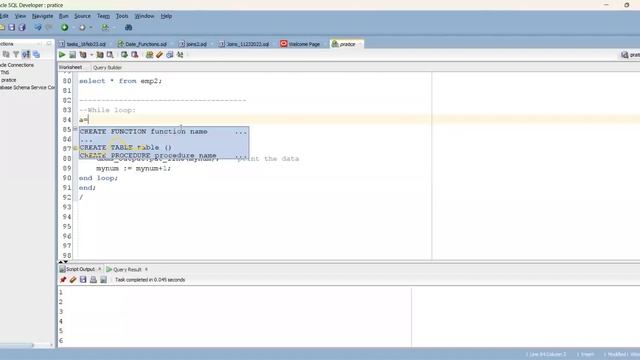
Task: Click the Forward navigation icon
Action: pyautogui.click(x=82, y=27)
